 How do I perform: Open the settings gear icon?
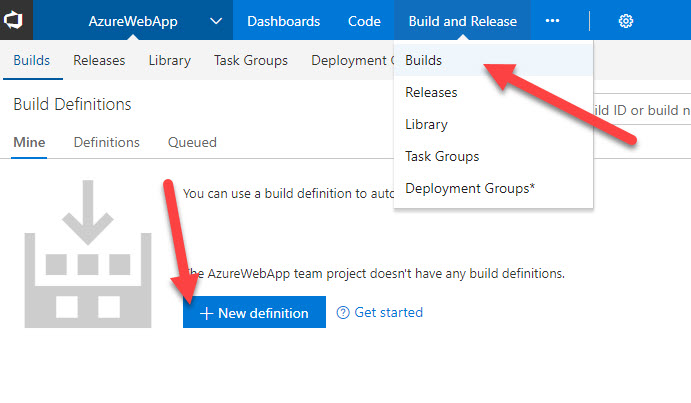[x=626, y=21]
